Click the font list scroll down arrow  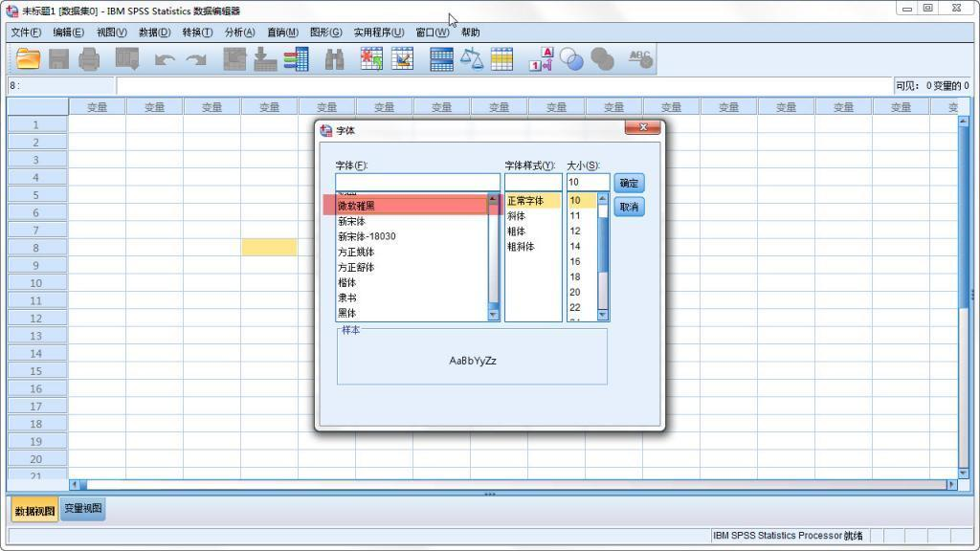click(x=493, y=315)
